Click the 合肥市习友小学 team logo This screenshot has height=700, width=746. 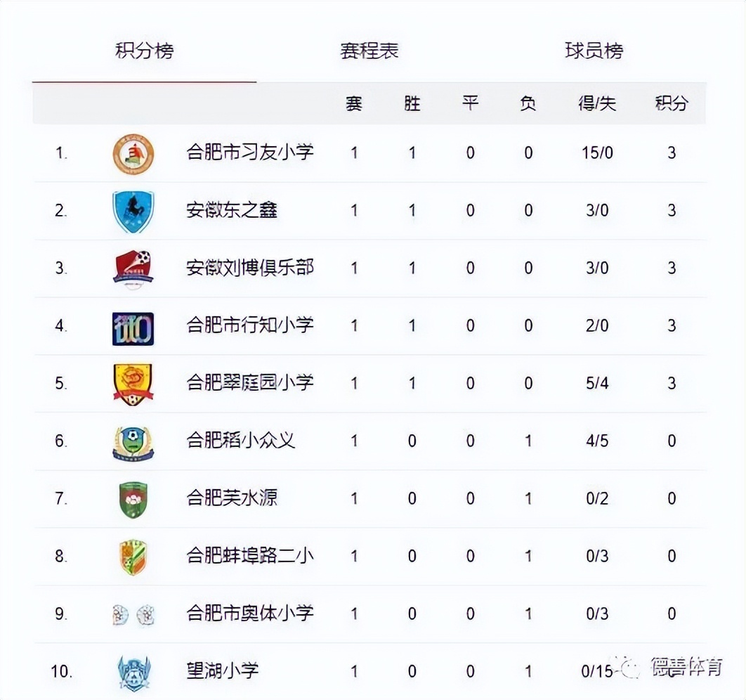(133, 154)
